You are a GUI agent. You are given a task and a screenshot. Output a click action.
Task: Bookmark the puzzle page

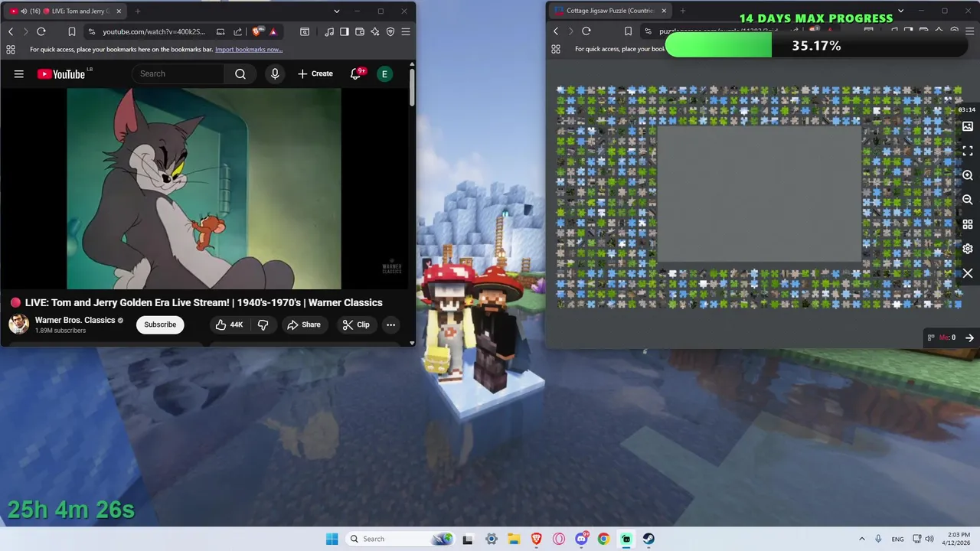[x=628, y=31]
